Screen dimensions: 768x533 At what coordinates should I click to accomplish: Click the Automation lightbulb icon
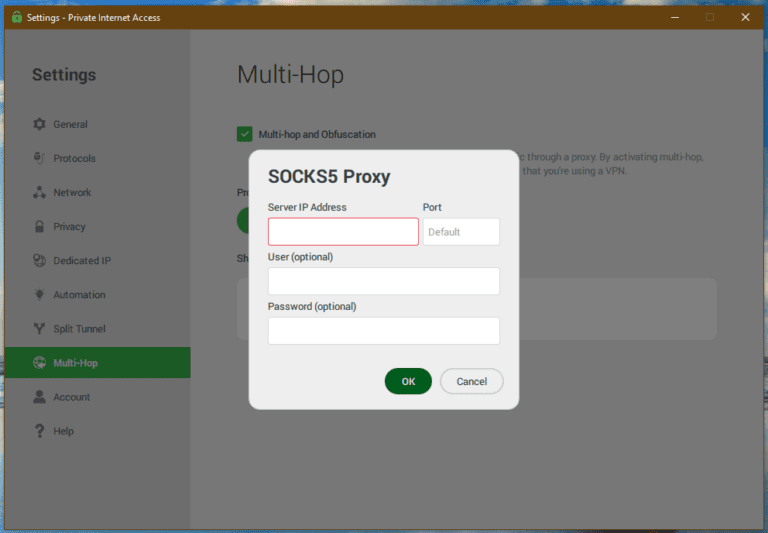click(39, 294)
